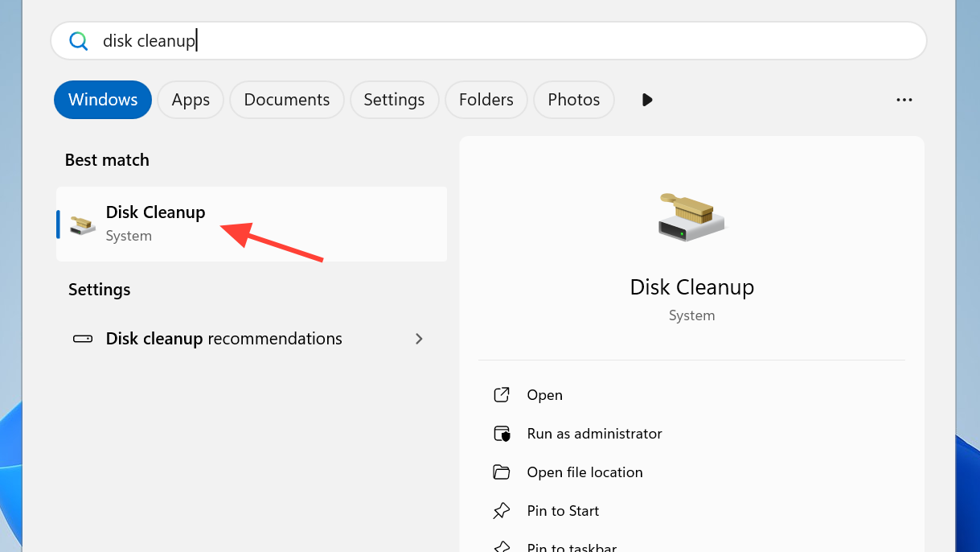Filter search results by Photos
Image resolution: width=980 pixels, height=552 pixels.
point(573,100)
